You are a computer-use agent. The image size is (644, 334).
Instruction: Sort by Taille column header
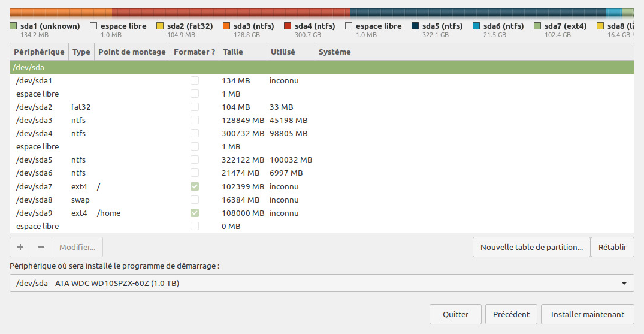tap(243, 52)
